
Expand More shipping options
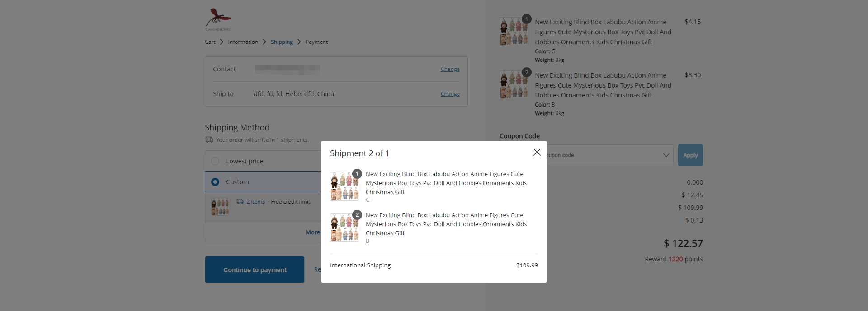point(312,232)
